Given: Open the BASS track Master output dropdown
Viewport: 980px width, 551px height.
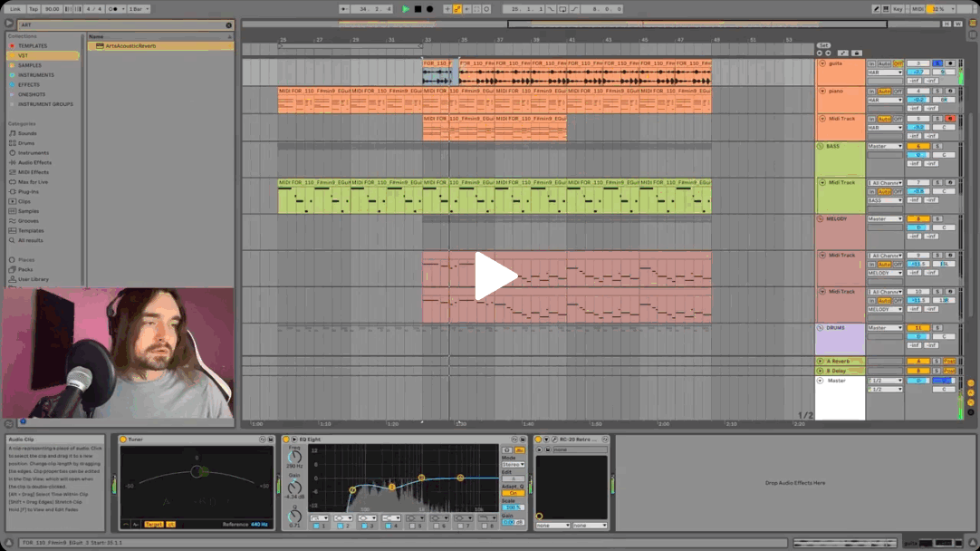Looking at the screenshot, I should pos(884,146).
